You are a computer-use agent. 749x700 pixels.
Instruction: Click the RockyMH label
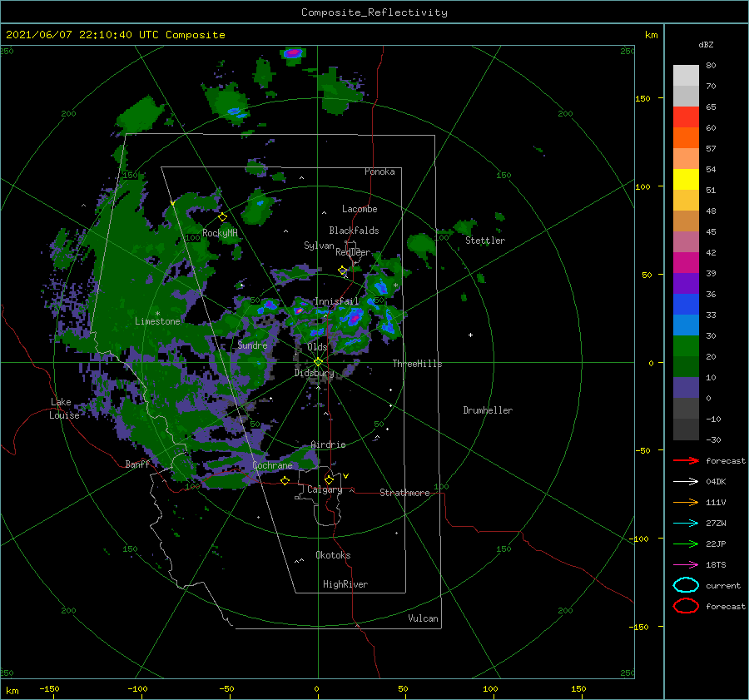coord(220,233)
